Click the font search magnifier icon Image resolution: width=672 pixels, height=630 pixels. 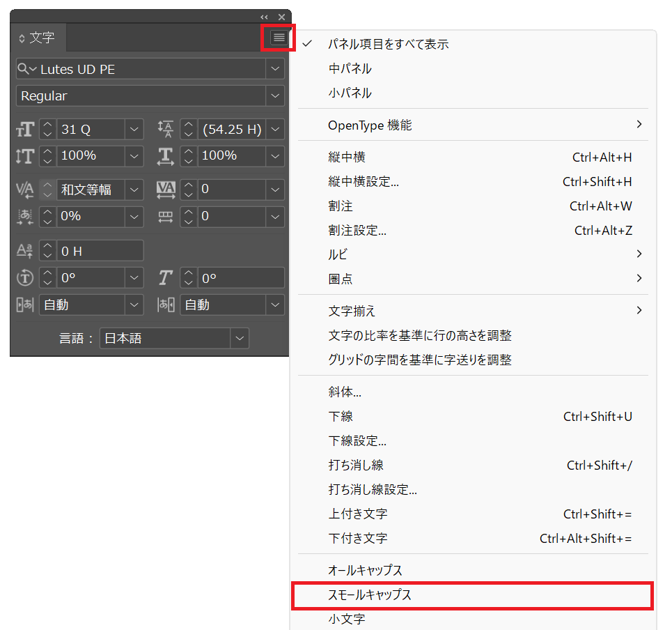coord(24,69)
